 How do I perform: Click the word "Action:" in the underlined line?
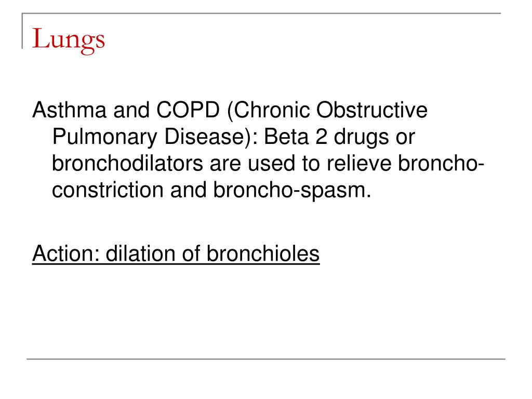click(x=66, y=254)
